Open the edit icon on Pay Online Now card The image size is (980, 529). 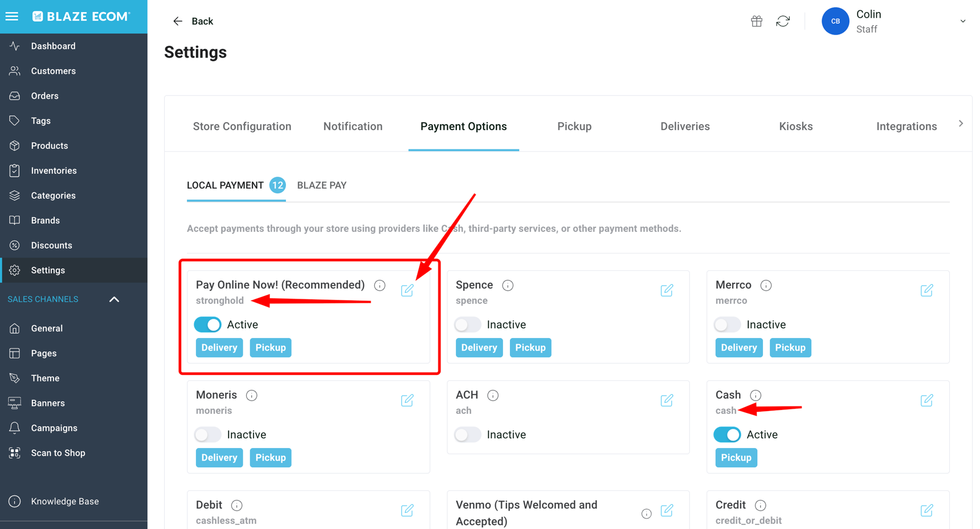pos(407,290)
